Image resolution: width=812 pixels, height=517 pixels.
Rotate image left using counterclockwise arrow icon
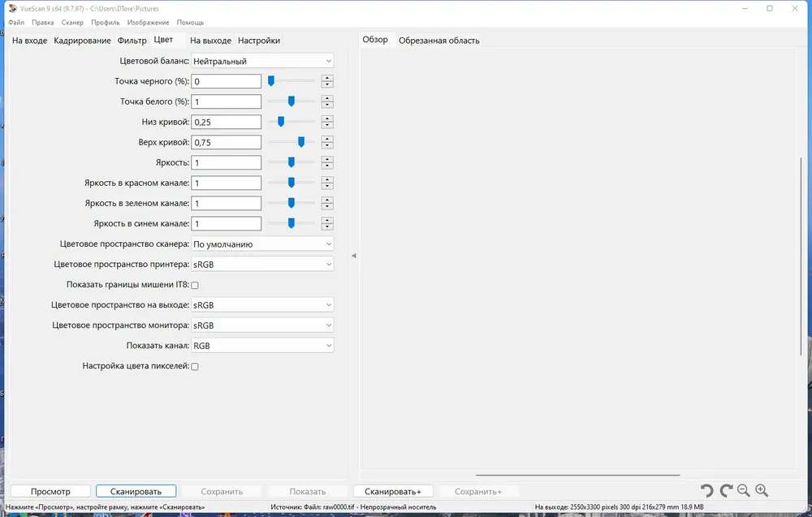[x=707, y=490]
